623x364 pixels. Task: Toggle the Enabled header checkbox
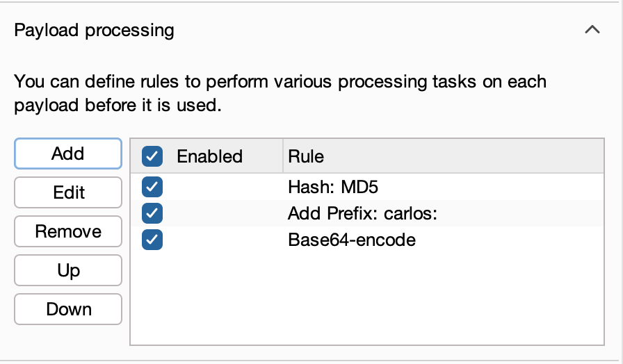[152, 156]
